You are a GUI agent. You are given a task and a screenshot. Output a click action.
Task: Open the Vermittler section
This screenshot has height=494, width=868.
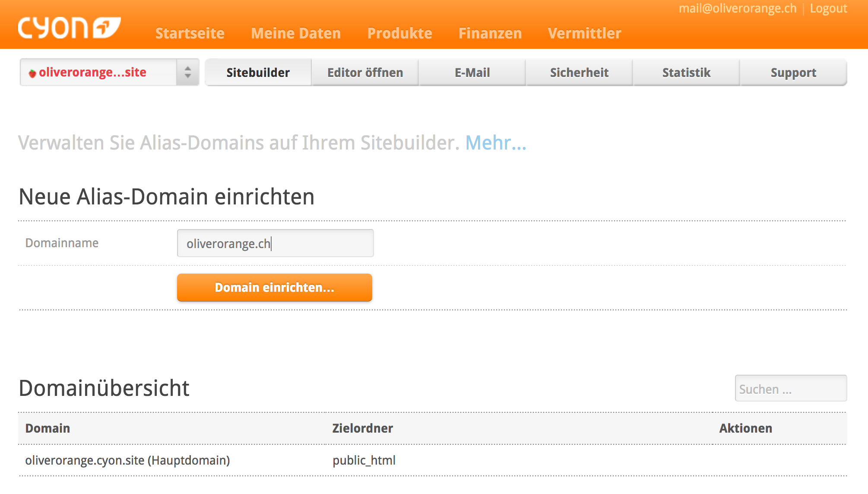(x=584, y=33)
